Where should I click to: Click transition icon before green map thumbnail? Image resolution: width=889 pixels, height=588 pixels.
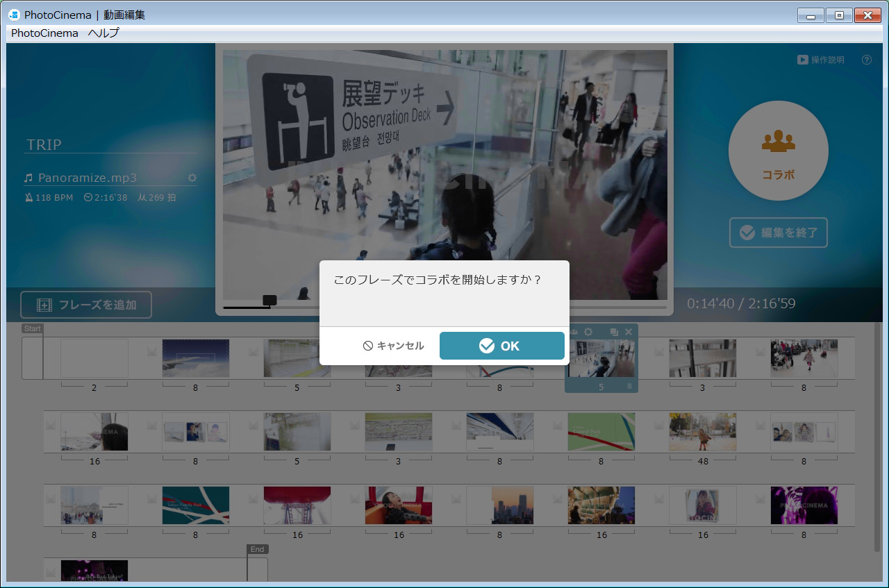point(558,426)
